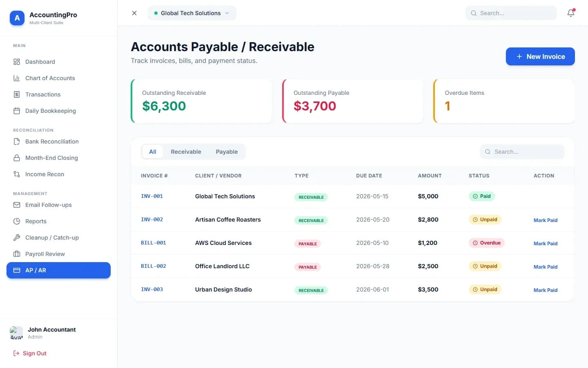
Task: Click the Sign Out link text
Action: (x=35, y=353)
